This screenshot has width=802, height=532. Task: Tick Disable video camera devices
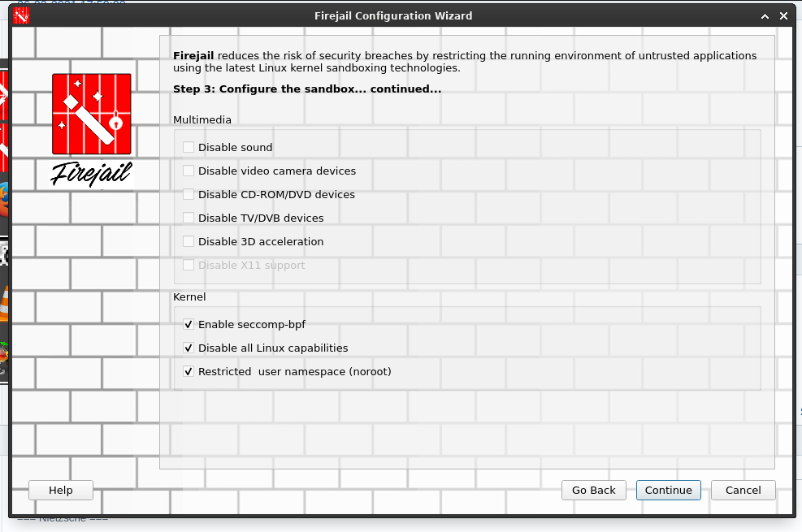[x=189, y=171]
